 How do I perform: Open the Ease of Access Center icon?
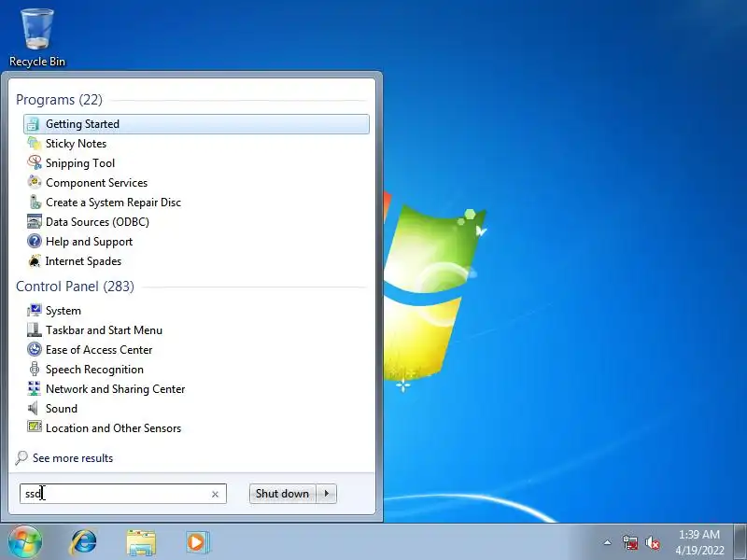pos(34,349)
